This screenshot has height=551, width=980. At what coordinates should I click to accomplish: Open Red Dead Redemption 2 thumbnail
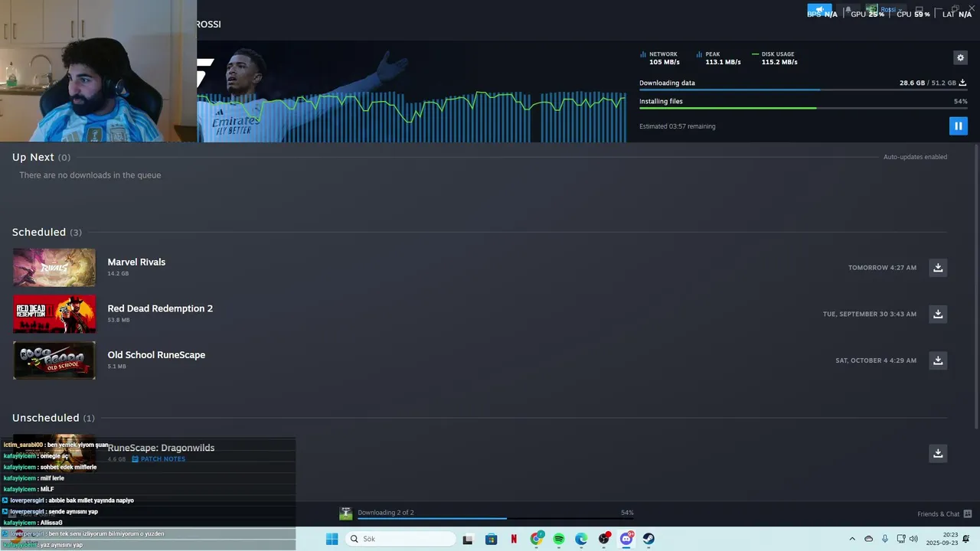click(54, 314)
